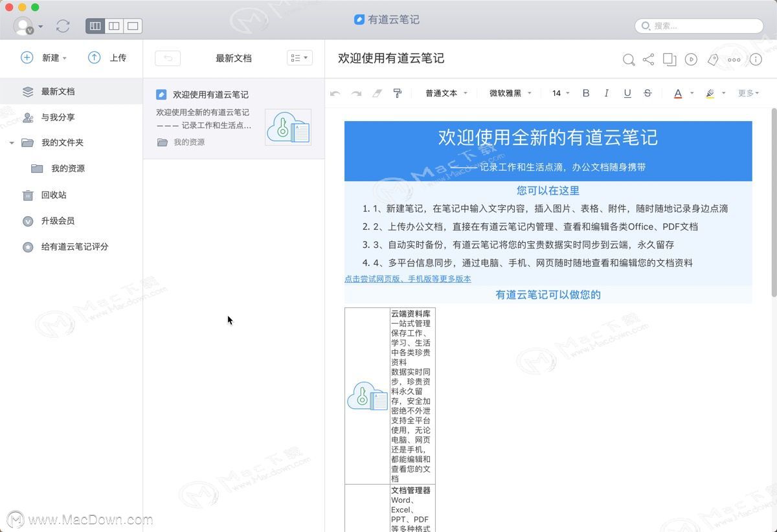Click 我的资源 folder label under the note

tap(189, 142)
